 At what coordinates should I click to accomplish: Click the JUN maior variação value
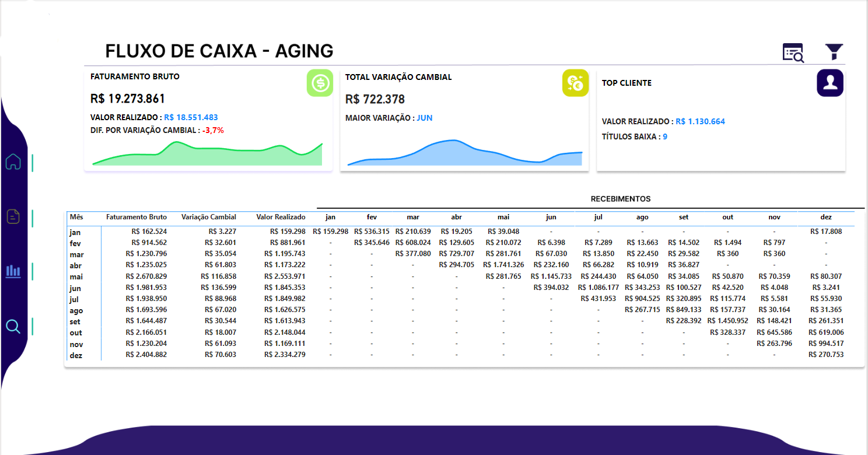425,118
